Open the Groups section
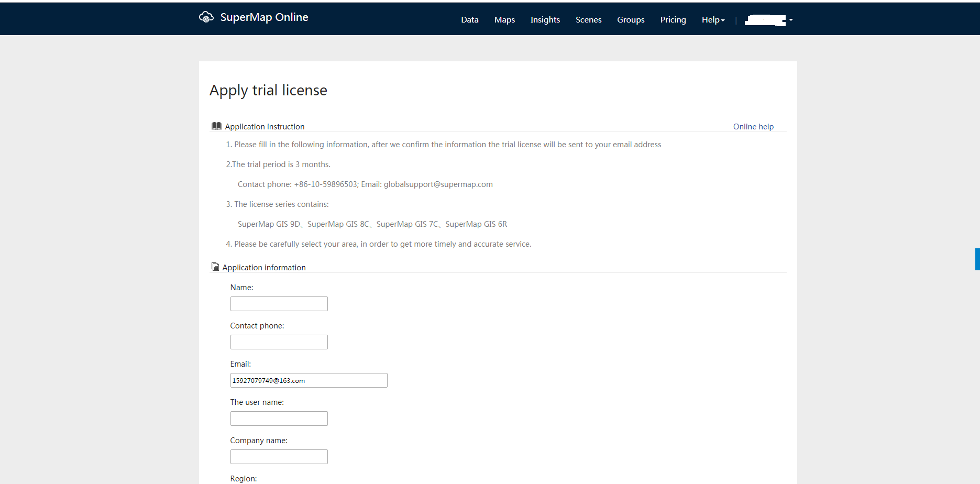The image size is (980, 484). [631, 20]
